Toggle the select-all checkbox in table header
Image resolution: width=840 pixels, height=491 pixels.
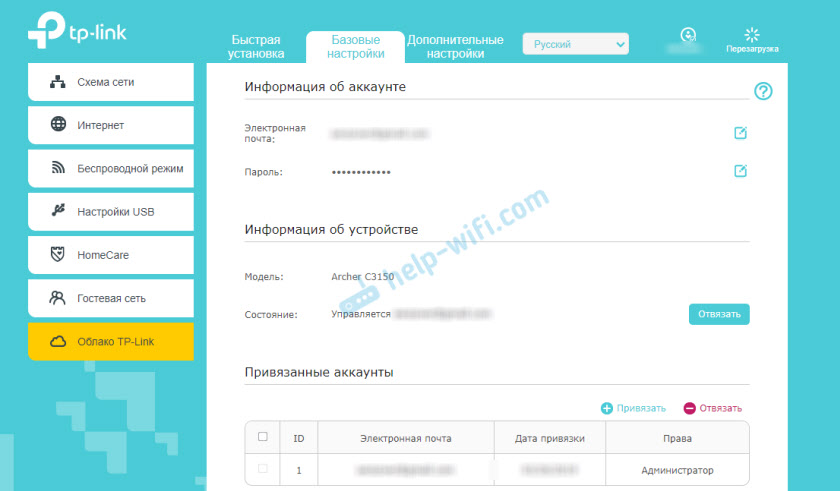pos(263,437)
